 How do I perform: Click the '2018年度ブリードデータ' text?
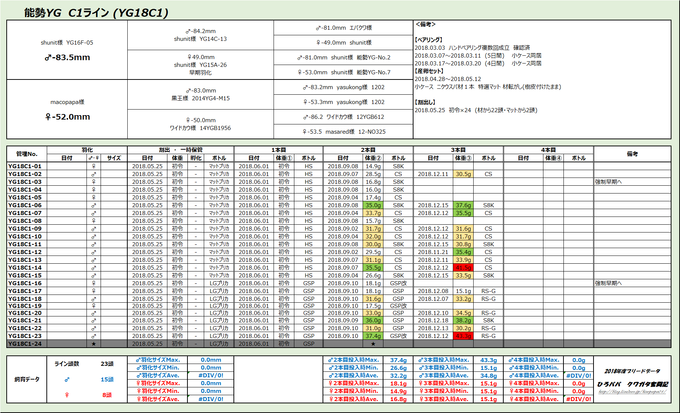click(x=632, y=371)
